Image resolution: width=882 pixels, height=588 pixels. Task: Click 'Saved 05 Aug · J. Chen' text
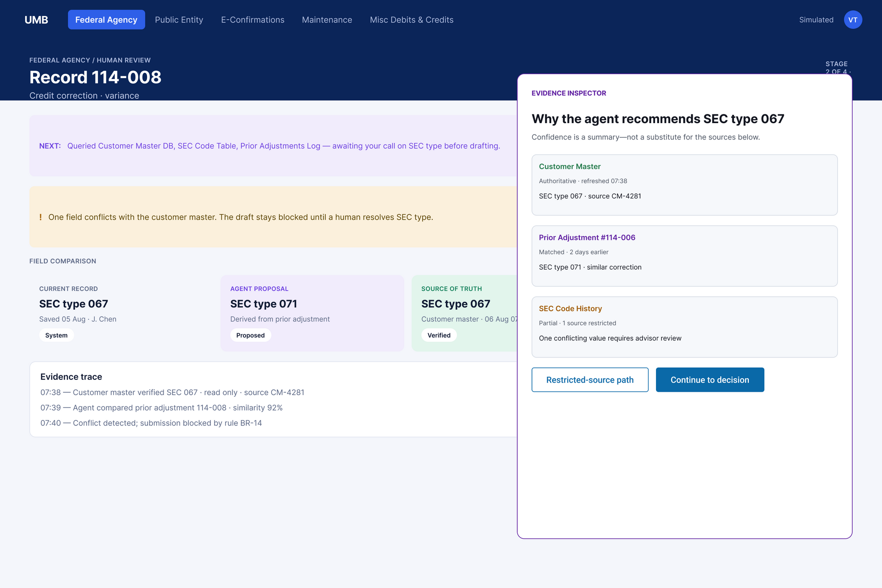pos(78,319)
